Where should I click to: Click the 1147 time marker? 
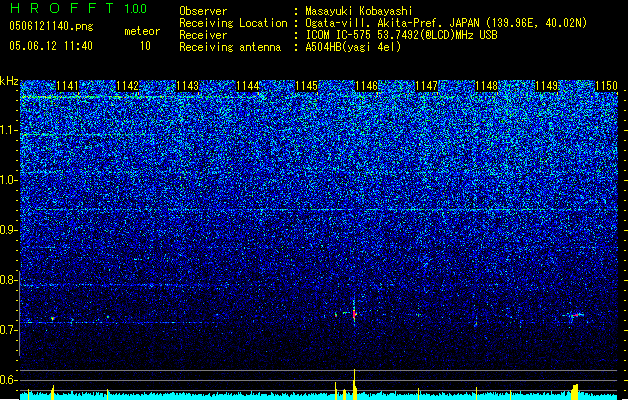coord(426,86)
